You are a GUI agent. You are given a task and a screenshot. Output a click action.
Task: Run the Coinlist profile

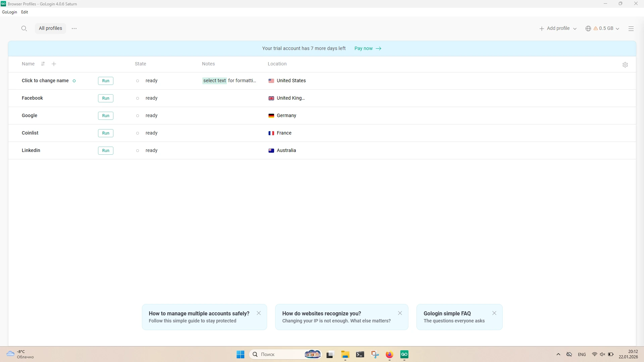click(x=106, y=133)
